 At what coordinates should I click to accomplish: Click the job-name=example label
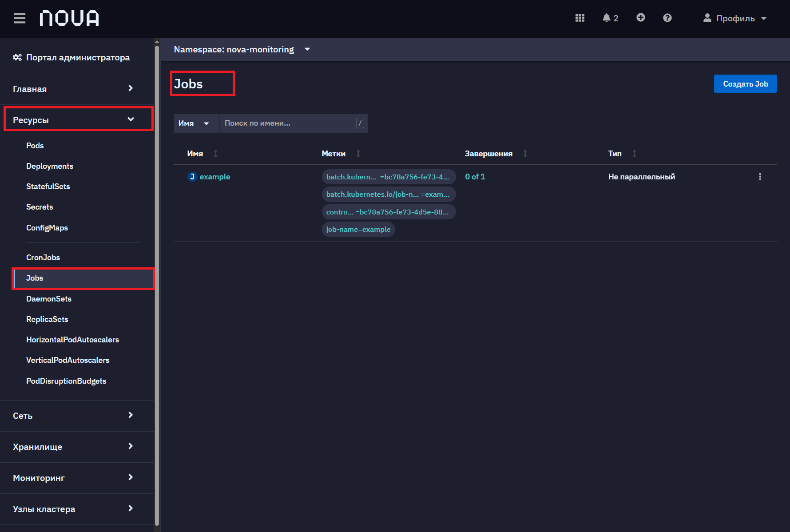358,230
